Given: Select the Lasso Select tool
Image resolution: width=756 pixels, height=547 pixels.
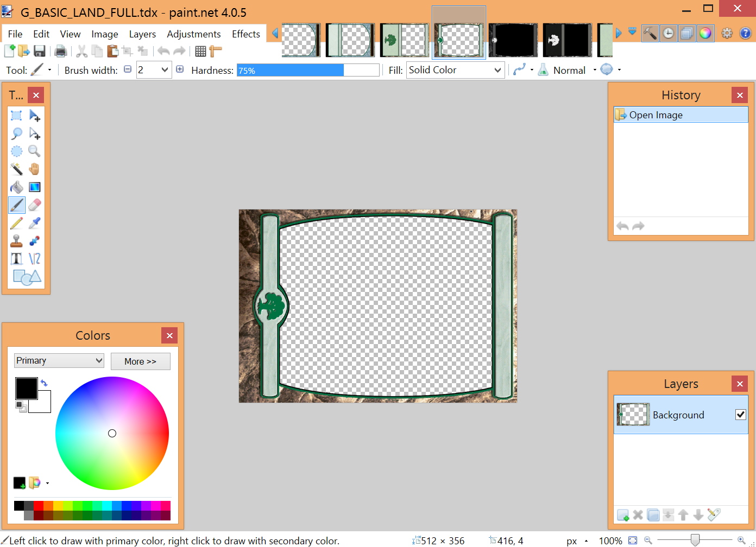Looking at the screenshot, I should click(x=17, y=133).
